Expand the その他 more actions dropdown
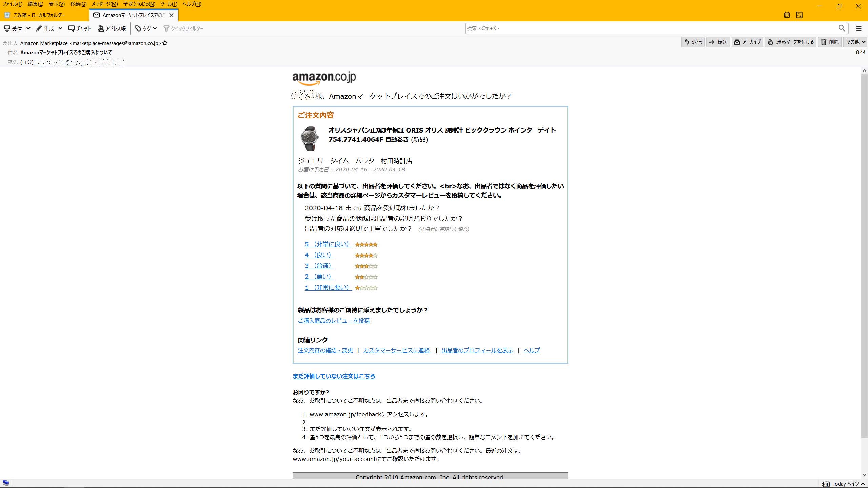The image size is (868, 488). pos(855,42)
